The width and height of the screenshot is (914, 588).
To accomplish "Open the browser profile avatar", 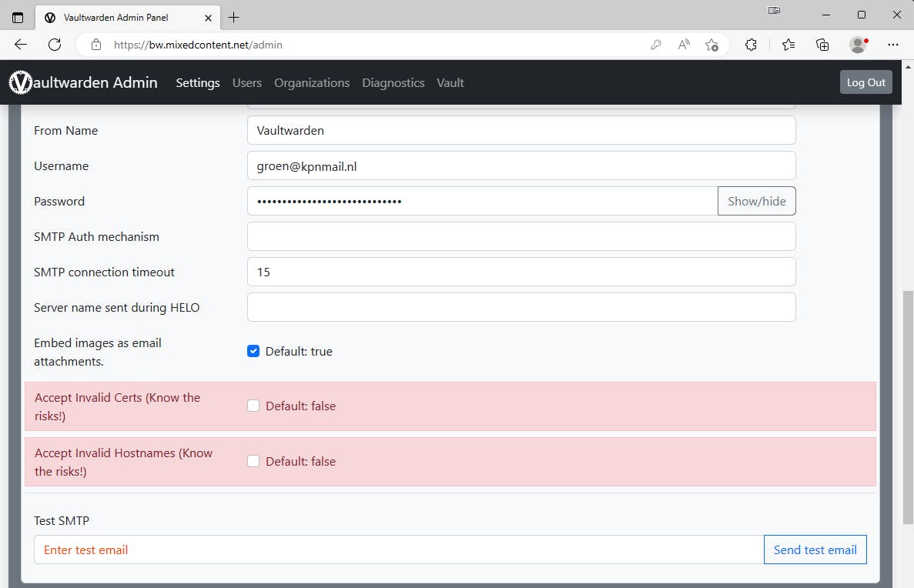I will 858,45.
